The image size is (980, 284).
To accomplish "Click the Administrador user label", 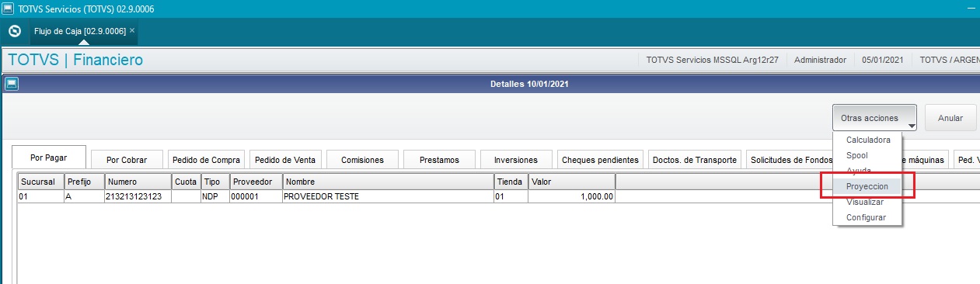I will click(820, 60).
